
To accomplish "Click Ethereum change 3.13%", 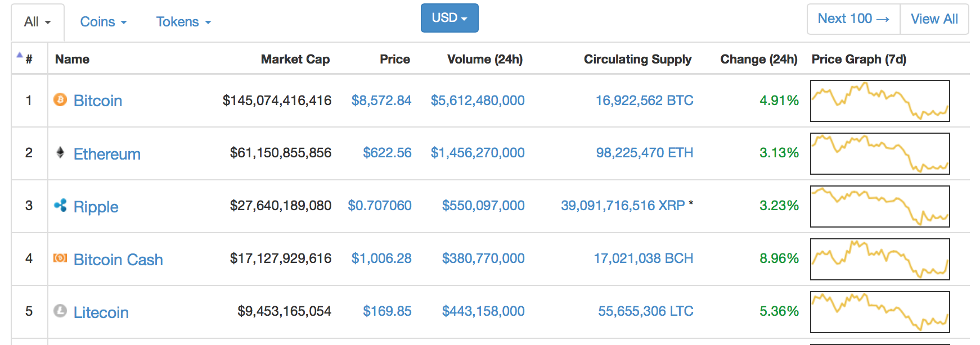I will [779, 153].
